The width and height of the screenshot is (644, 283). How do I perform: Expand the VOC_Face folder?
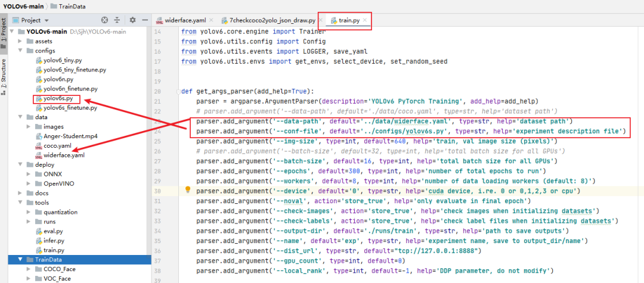[x=29, y=278]
